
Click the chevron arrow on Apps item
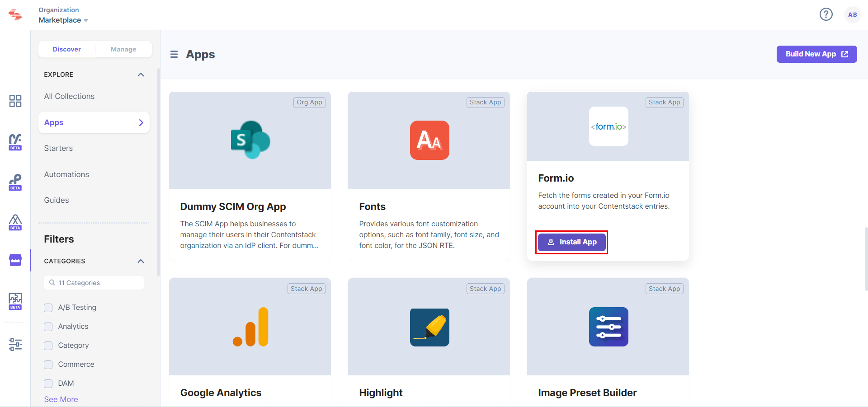tap(141, 122)
